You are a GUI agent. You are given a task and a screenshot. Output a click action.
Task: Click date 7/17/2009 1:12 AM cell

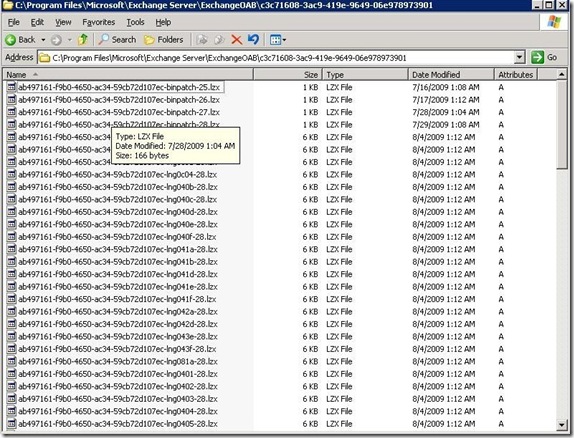446,100
